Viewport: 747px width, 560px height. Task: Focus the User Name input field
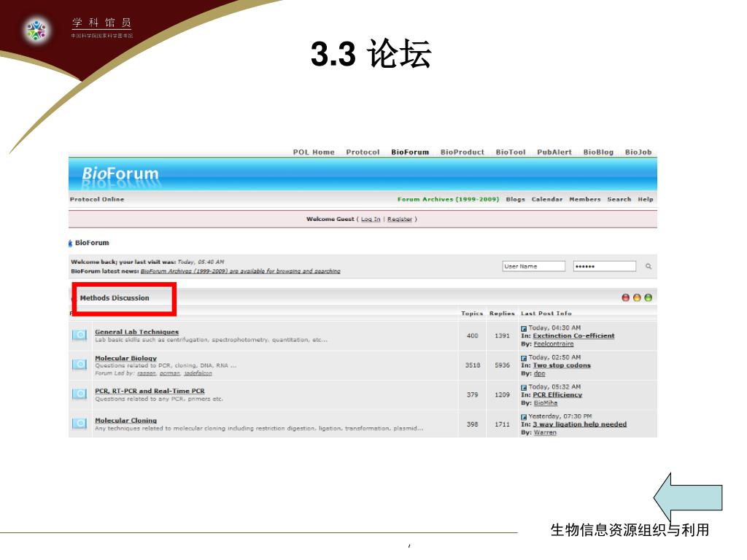[x=533, y=266]
